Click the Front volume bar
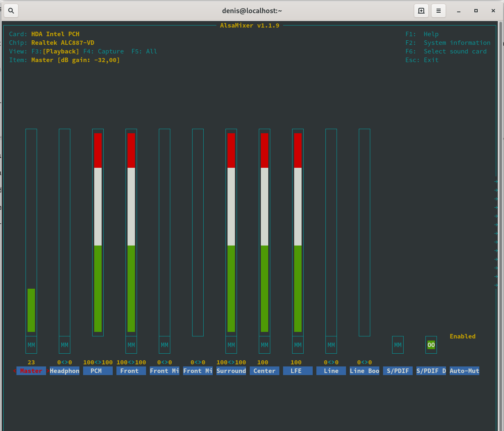504x431 pixels. click(131, 232)
